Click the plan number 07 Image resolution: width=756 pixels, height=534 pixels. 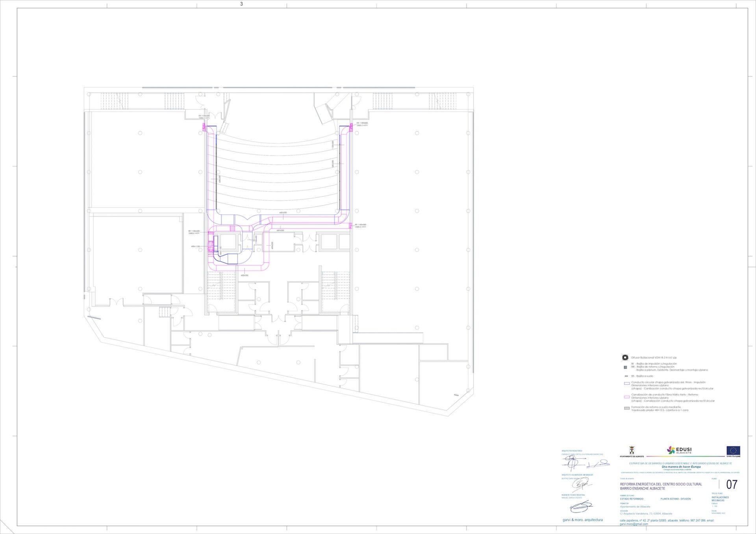point(732,484)
